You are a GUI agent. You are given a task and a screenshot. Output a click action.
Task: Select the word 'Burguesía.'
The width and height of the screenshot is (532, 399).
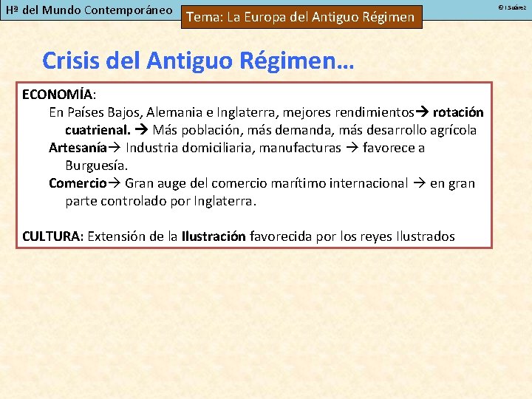point(96,166)
